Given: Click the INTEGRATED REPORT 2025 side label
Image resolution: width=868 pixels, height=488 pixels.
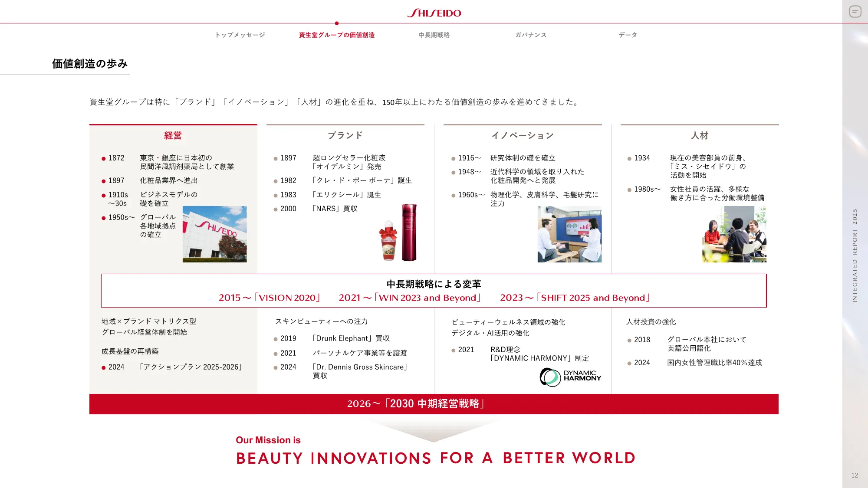Looking at the screenshot, I should (855, 255).
